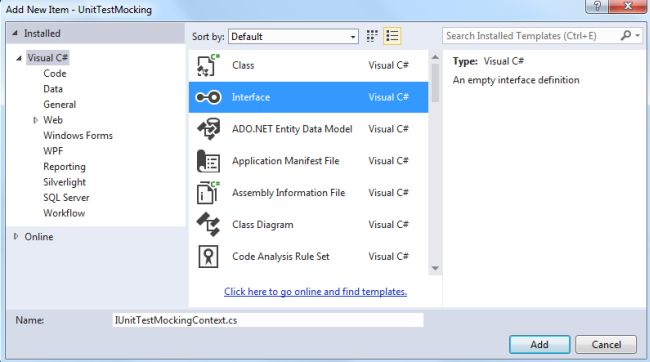Image resolution: width=650 pixels, height=362 pixels.
Task: Select the 'Interface' template name
Action: (x=251, y=97)
